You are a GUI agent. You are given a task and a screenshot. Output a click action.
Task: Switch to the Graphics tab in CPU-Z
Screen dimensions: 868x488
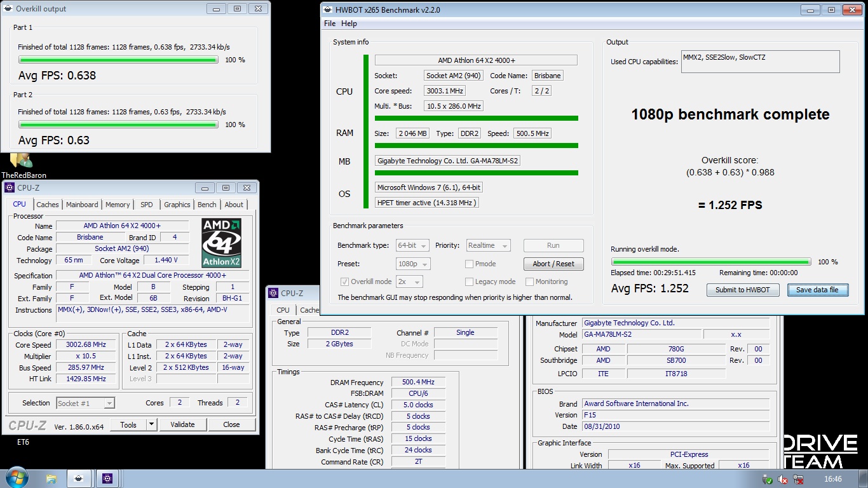coord(177,205)
